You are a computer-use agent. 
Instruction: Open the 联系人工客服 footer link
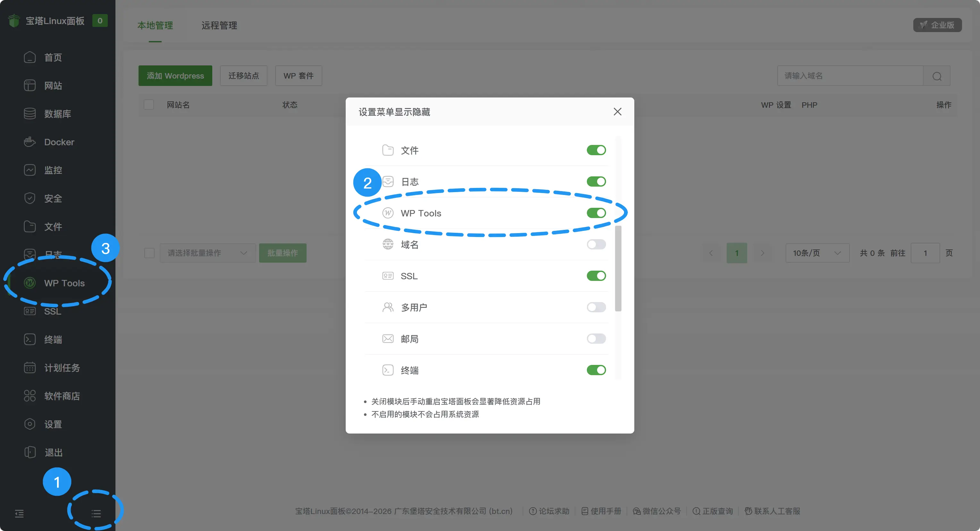point(772,511)
